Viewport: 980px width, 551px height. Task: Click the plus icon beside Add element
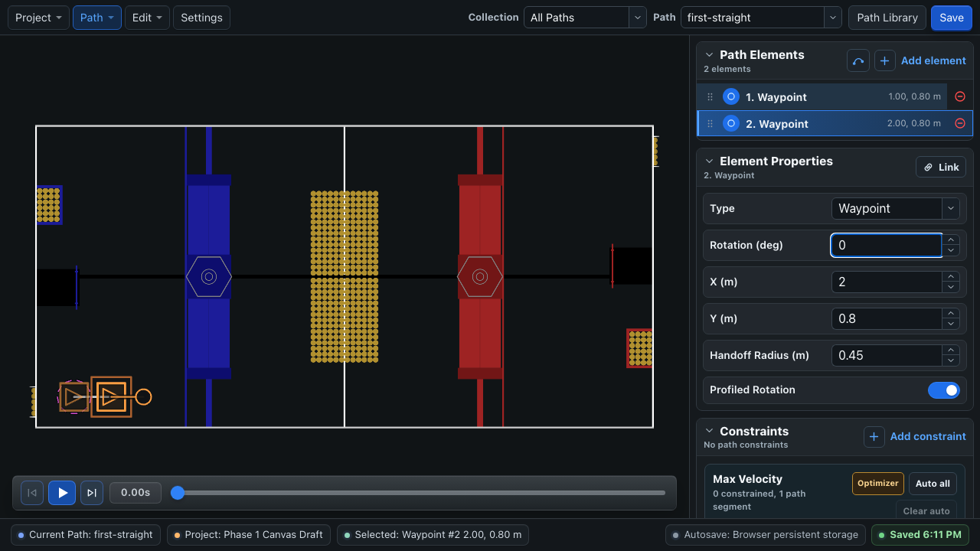pos(884,60)
